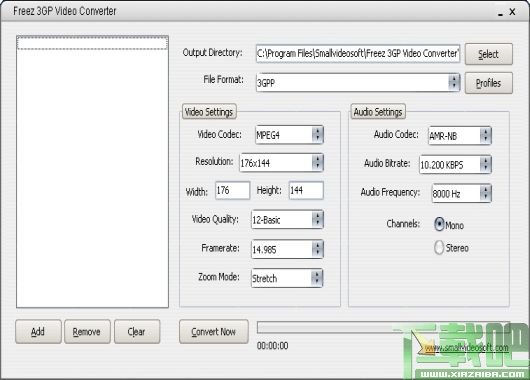The height and width of the screenshot is (380, 530).
Task: Open the Video Quality dropdown
Action: point(287,220)
